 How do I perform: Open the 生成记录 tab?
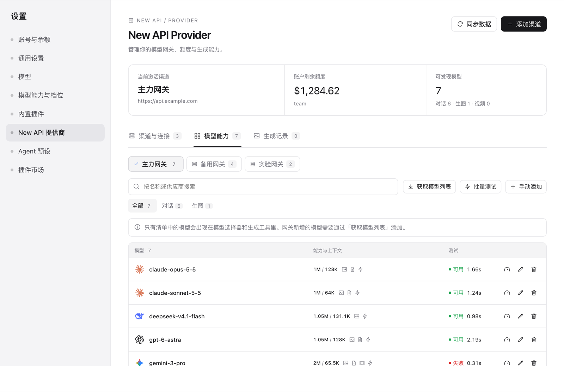click(x=277, y=136)
